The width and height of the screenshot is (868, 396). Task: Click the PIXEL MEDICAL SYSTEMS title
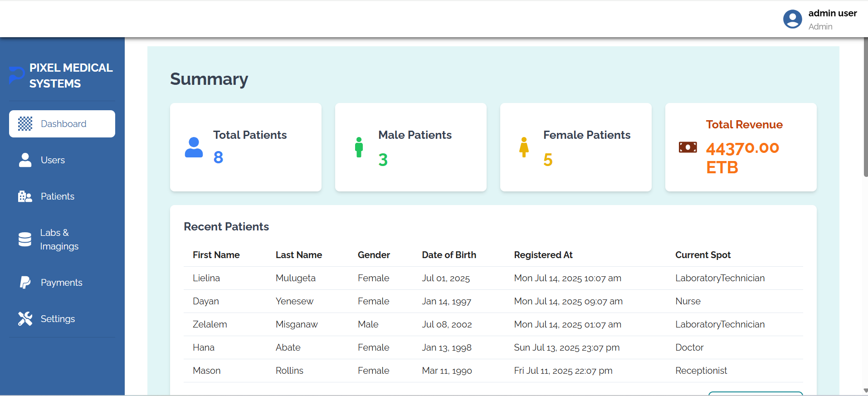click(71, 76)
